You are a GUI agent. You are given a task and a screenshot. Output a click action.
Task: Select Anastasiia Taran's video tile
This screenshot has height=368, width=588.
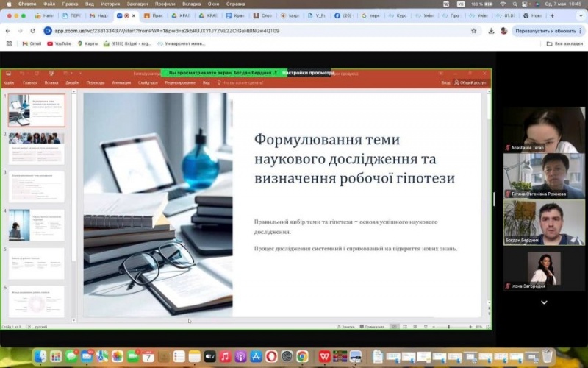[544, 129]
